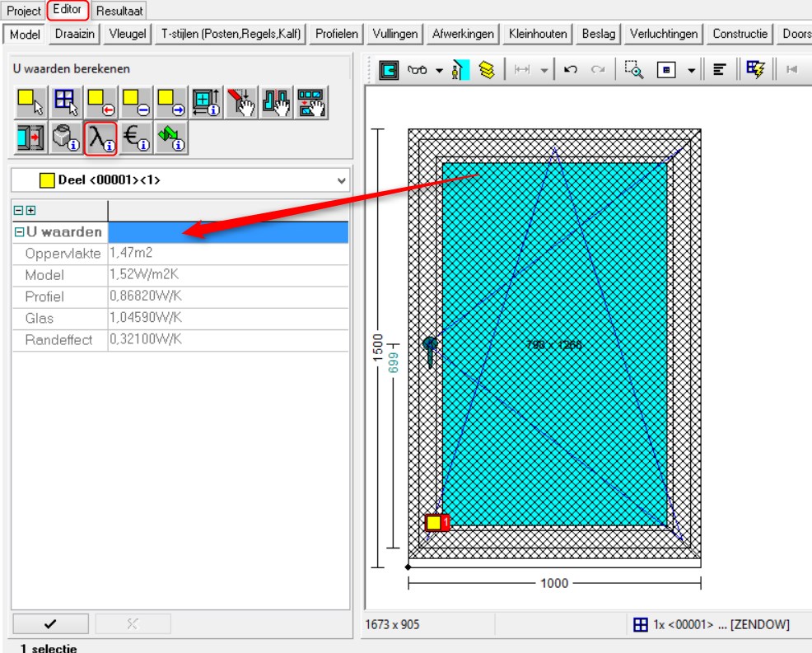Viewport: 812px width, 653px height.
Task: Open the yellow layers icon
Action: tap(486, 69)
